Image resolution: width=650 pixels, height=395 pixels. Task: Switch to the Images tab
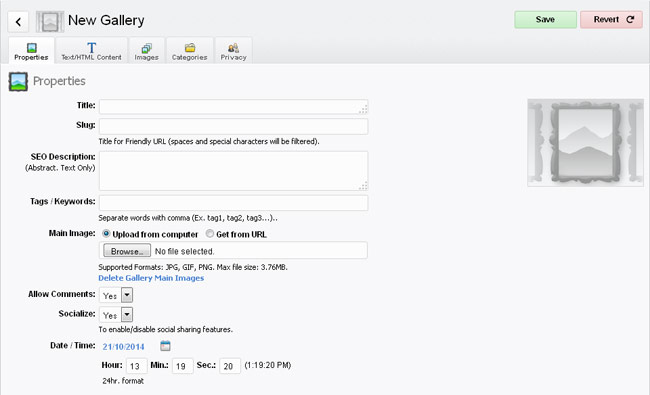point(147,51)
